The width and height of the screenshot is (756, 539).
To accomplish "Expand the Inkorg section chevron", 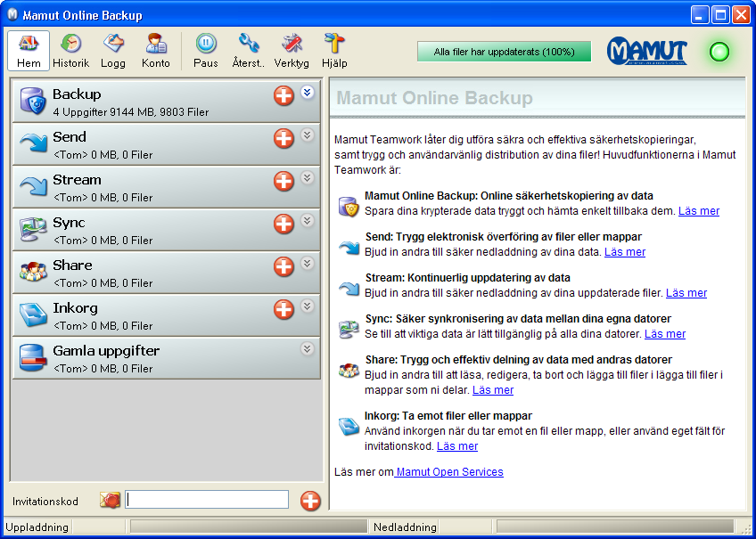I will (307, 306).
